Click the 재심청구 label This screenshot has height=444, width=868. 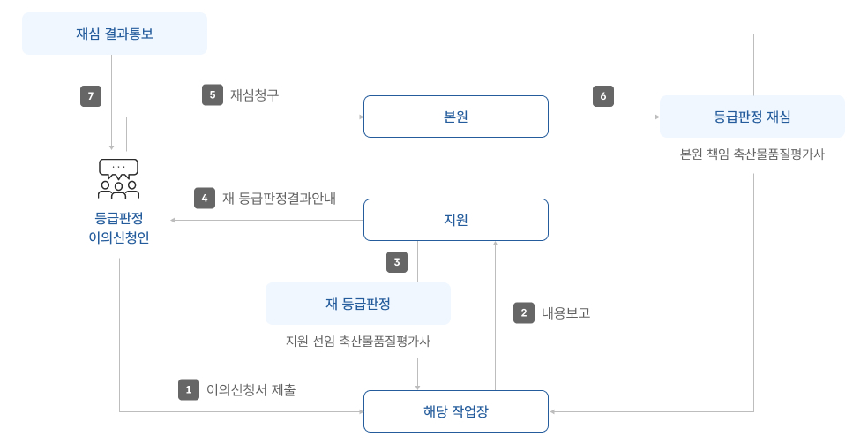(255, 95)
